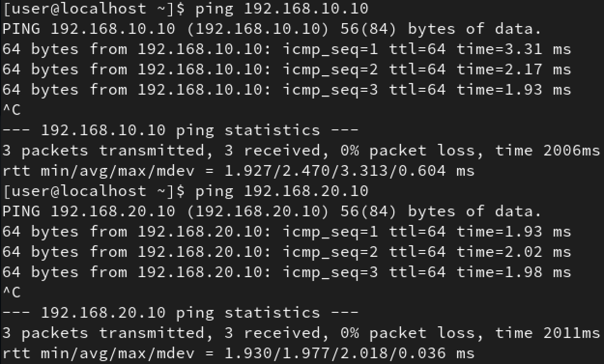
Task: Click the 'time=2.17 ms' value
Action: [514, 70]
